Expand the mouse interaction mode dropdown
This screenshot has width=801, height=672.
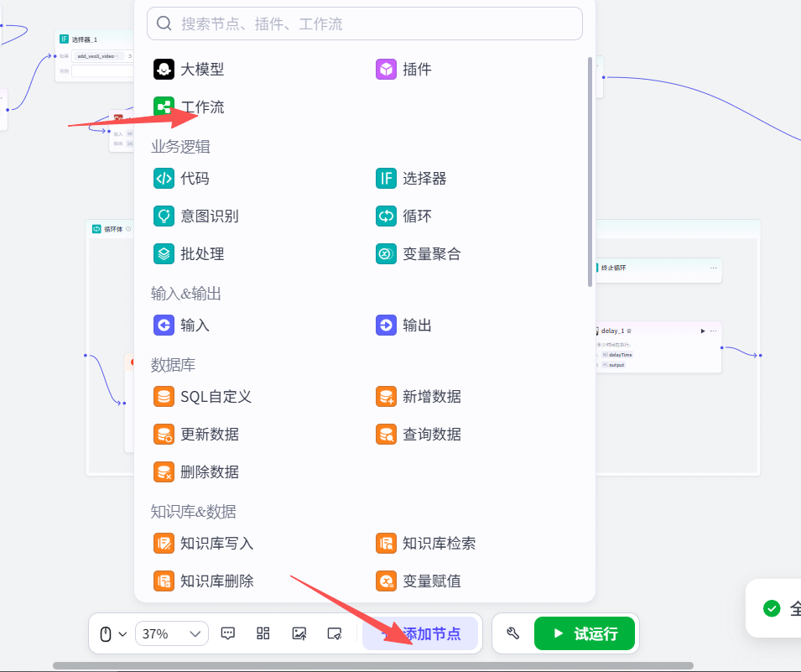tap(112, 634)
